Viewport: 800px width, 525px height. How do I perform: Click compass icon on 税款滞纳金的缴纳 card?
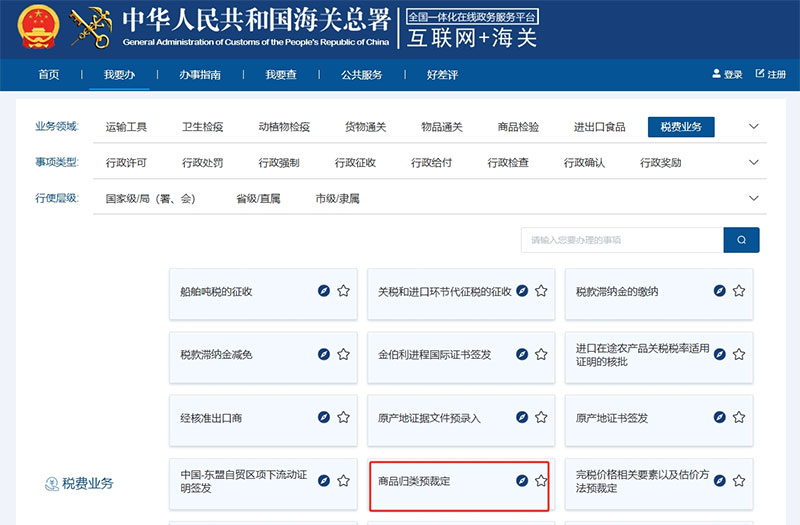point(719,291)
